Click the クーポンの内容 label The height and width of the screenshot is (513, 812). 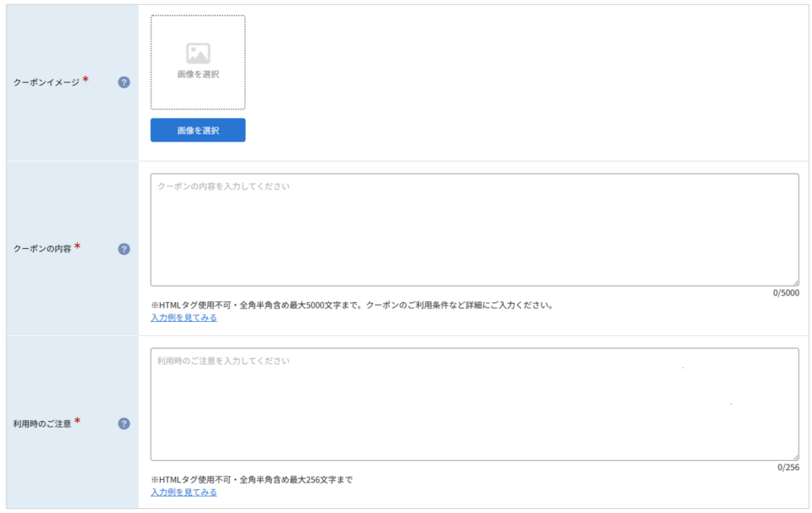pos(42,249)
